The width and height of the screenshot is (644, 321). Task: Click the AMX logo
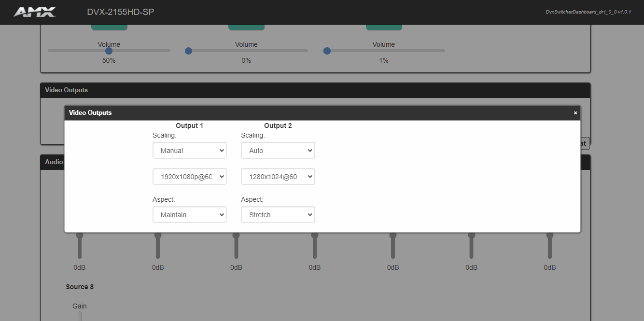point(34,12)
